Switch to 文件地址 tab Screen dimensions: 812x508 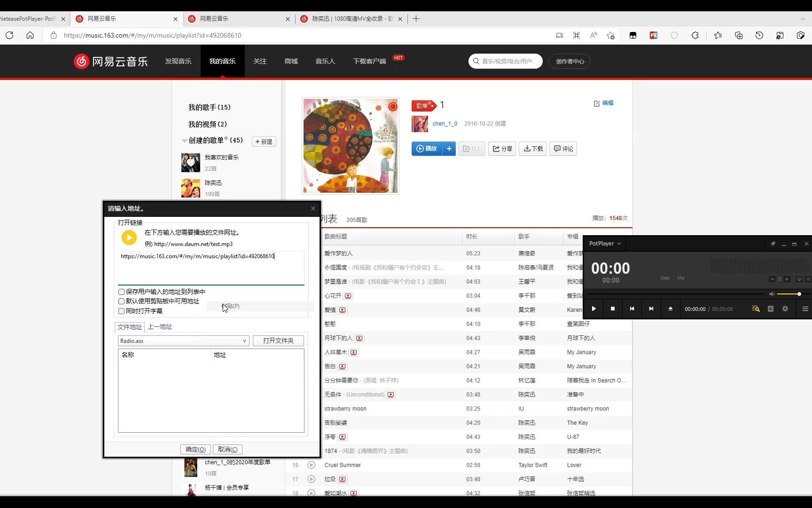coord(130,327)
